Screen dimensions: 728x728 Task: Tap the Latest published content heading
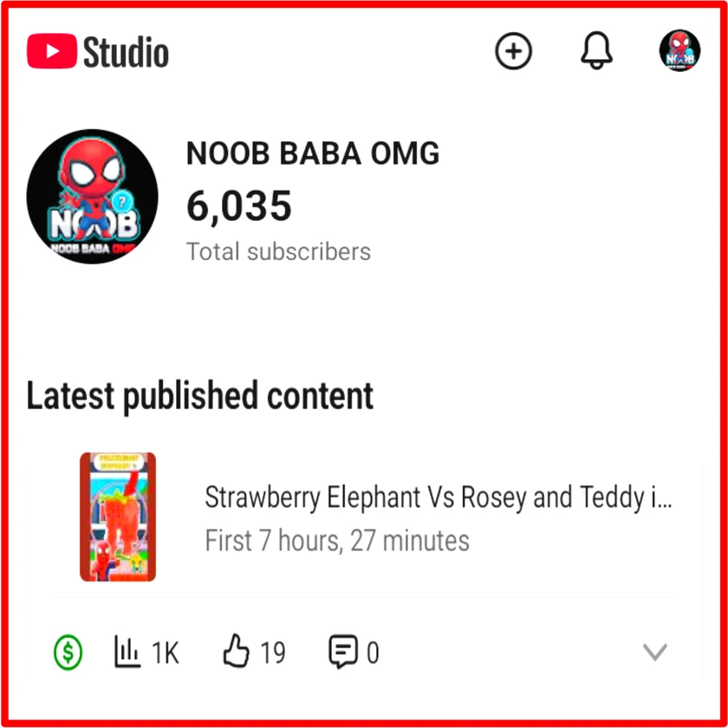(x=199, y=396)
